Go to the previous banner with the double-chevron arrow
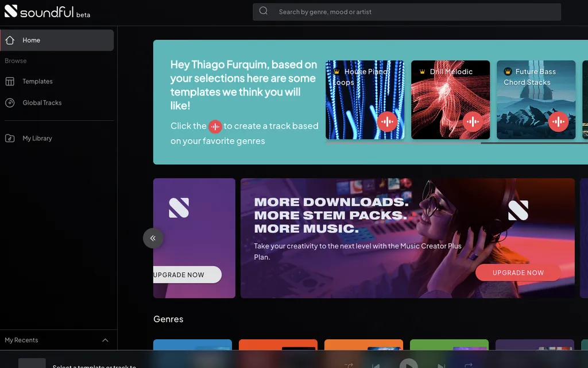The image size is (588, 368). point(153,238)
